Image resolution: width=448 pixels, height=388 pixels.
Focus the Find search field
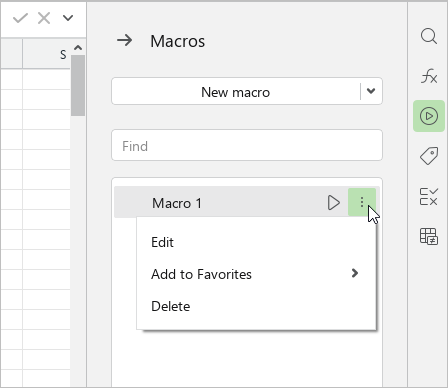pyautogui.click(x=247, y=146)
